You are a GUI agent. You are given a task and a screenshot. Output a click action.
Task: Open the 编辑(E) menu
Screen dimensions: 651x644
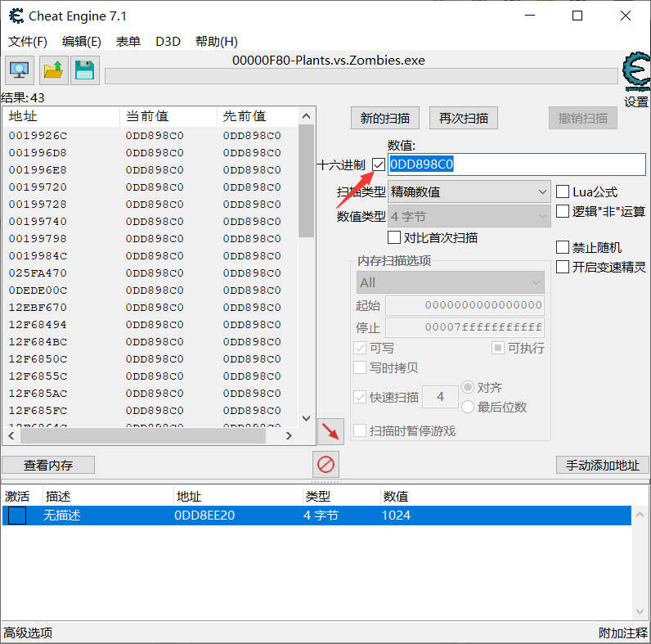[82, 42]
